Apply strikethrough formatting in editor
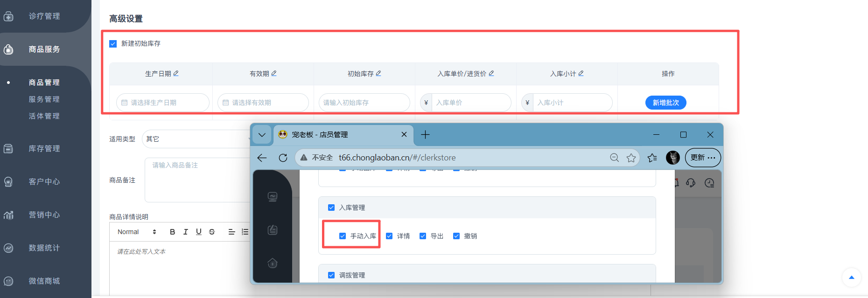Screen dimensions: 868x298 click(212, 232)
